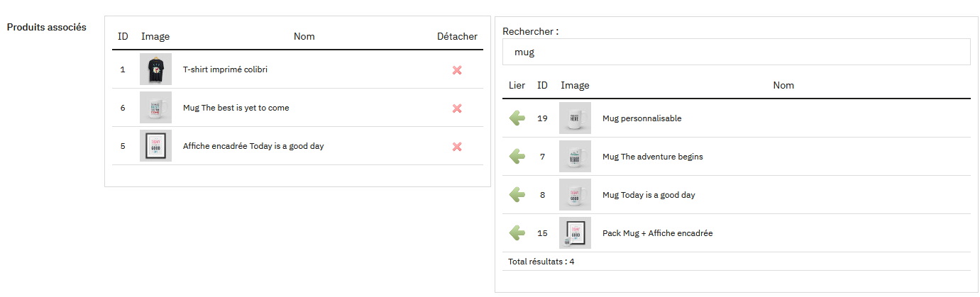Detach T-shirt imprimé colibri product
Image resolution: width=980 pixels, height=297 pixels.
457,70
